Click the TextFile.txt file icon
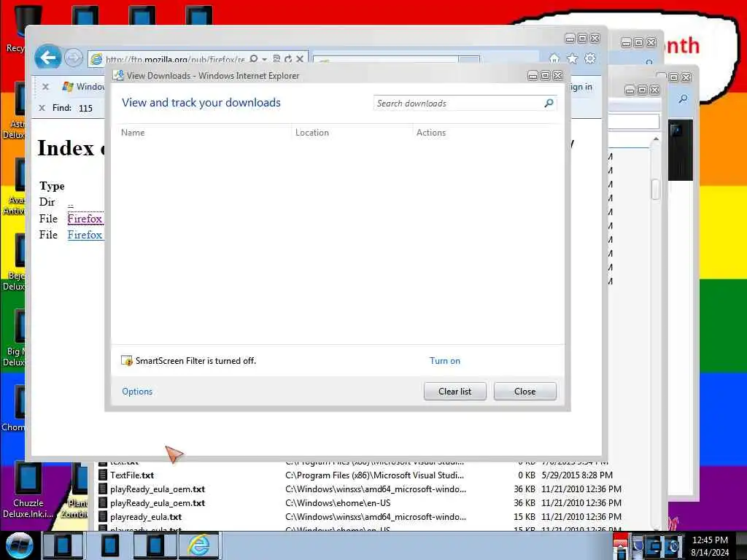Screen dimensions: 747x560 [x=102, y=475]
